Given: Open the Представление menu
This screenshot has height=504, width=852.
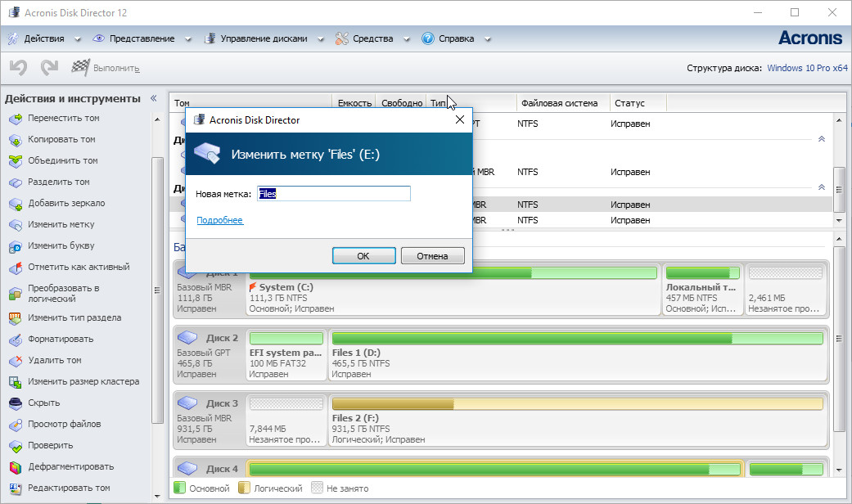Looking at the screenshot, I should point(142,38).
